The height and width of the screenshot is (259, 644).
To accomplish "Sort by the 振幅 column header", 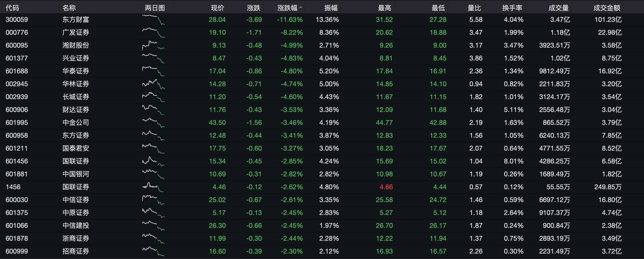I will coord(331,8).
